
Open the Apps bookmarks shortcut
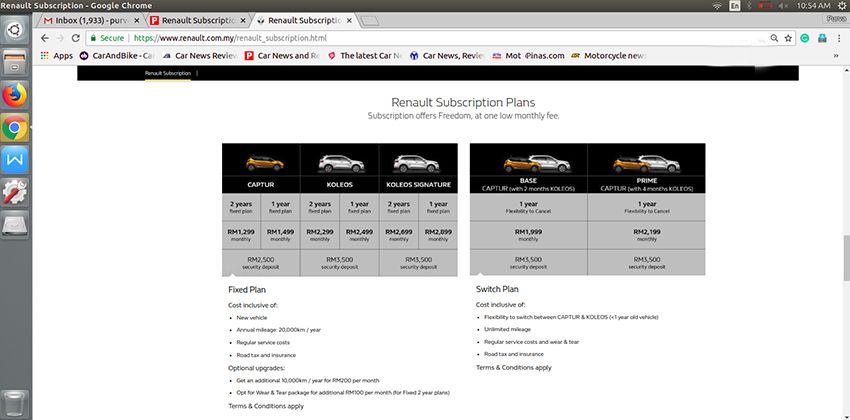[x=56, y=55]
